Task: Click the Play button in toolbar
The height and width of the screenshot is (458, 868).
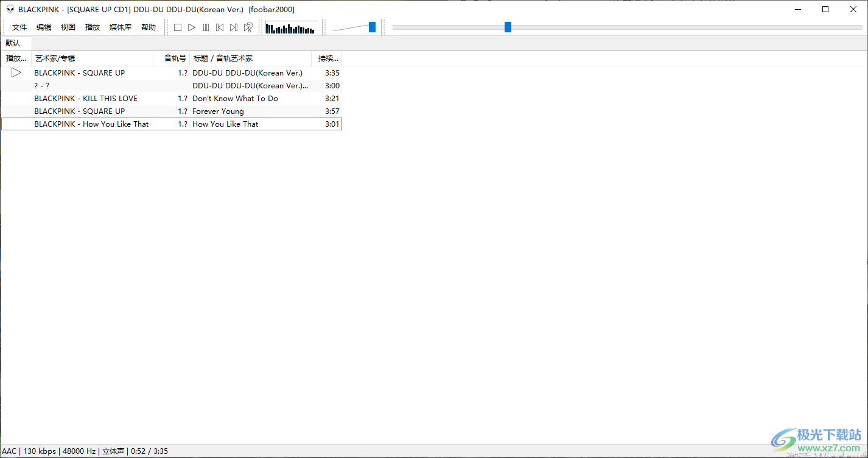Action: pyautogui.click(x=192, y=27)
